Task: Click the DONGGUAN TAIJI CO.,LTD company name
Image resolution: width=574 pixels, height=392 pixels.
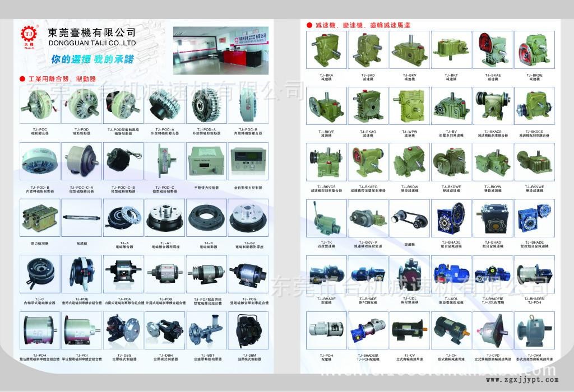Action: (92, 43)
